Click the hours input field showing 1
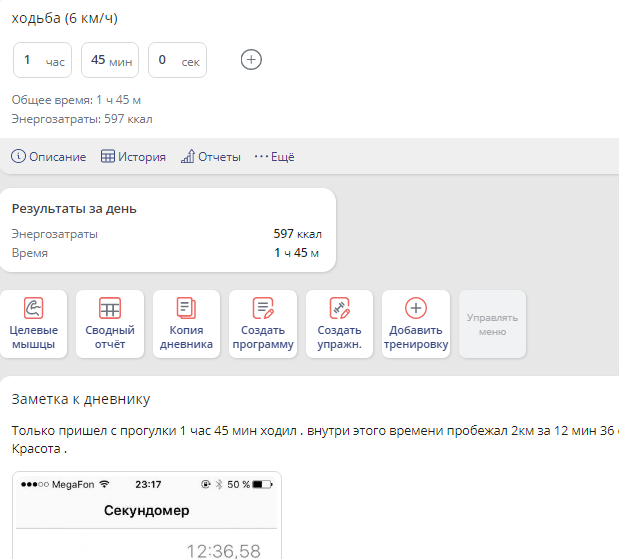This screenshot has height=559, width=619. pyautogui.click(x=41, y=60)
